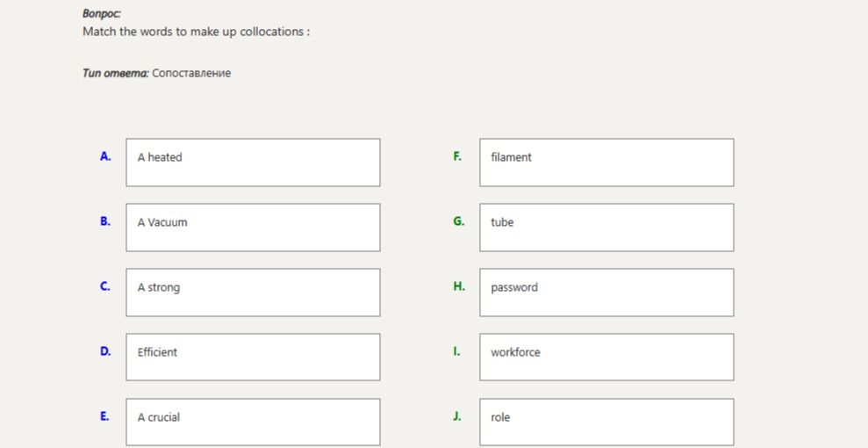
Task: Choose the 'role' answer box
Action: click(606, 422)
